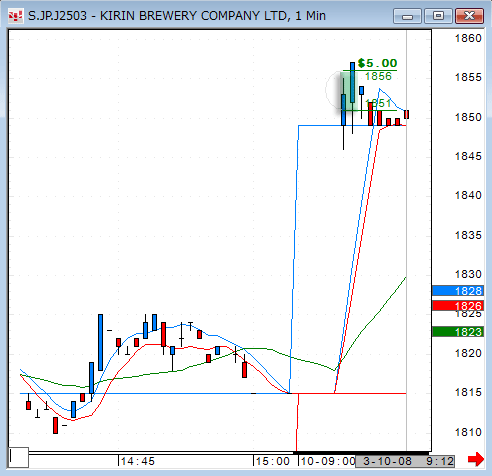This screenshot has width=492, height=476.
Task: Close the Kirin Brewery chart window
Action: 469,16
